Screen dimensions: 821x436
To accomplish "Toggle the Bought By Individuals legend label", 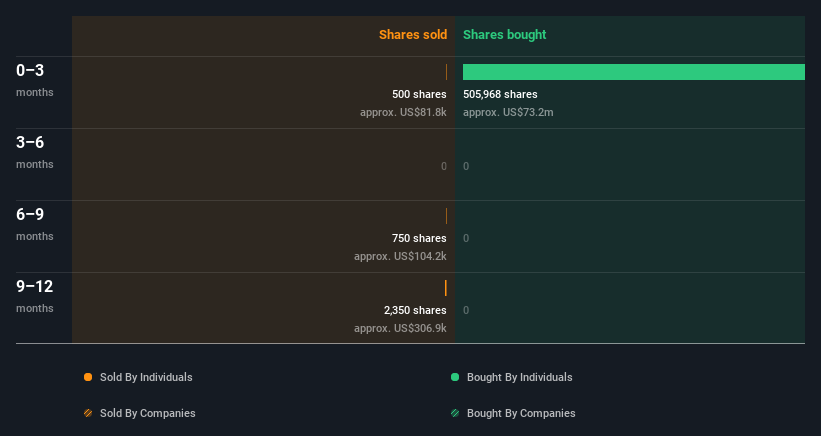I will pos(519,377).
